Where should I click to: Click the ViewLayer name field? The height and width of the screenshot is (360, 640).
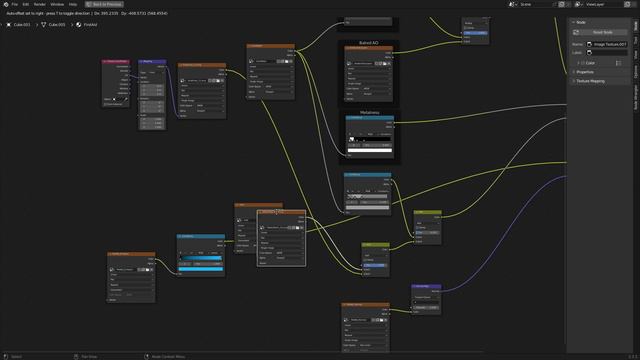[603, 4]
